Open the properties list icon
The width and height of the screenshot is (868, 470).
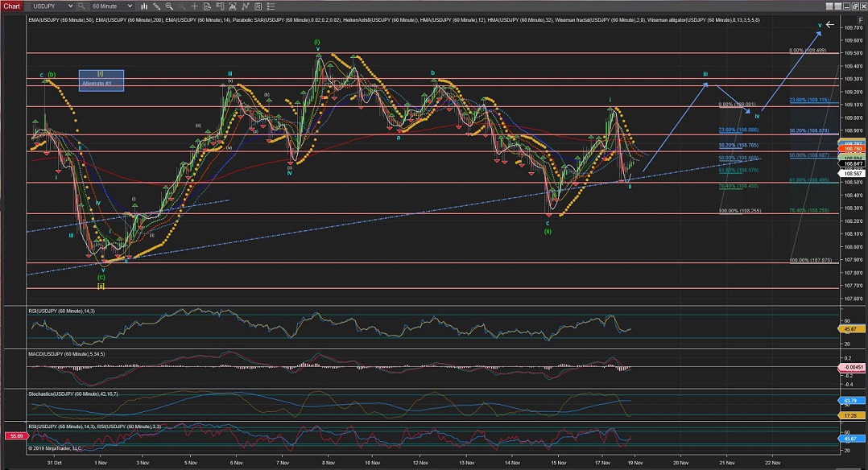[271, 6]
